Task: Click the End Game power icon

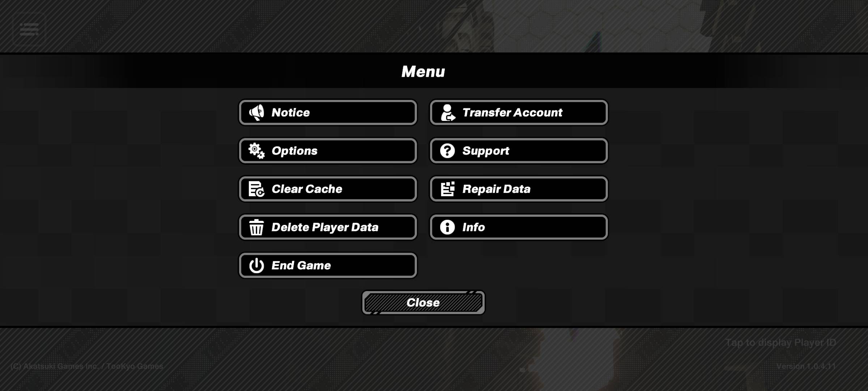Action: click(256, 265)
